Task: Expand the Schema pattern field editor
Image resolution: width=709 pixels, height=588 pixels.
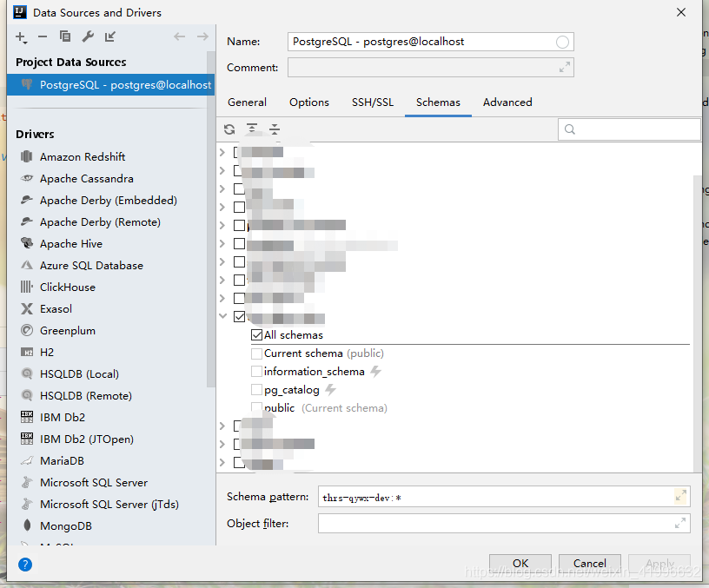Action: point(680,495)
